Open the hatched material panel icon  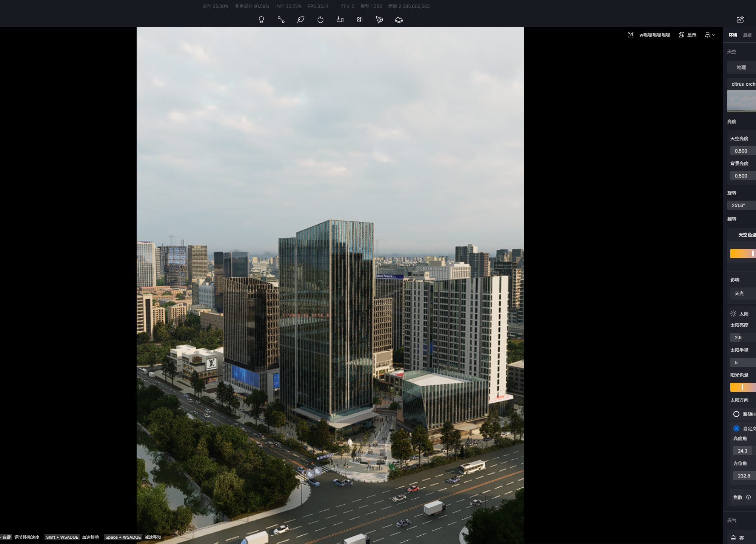point(360,20)
